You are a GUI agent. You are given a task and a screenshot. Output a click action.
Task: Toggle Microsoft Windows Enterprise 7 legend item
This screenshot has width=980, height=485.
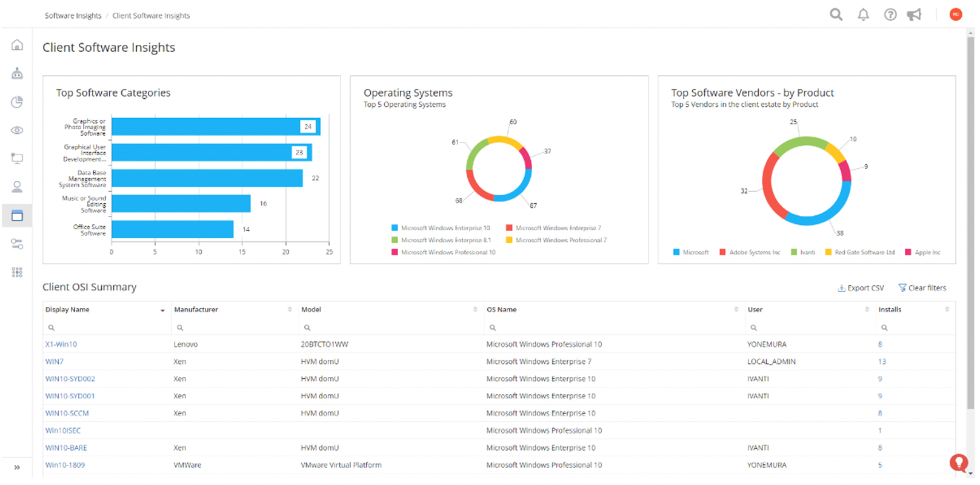[553, 228]
